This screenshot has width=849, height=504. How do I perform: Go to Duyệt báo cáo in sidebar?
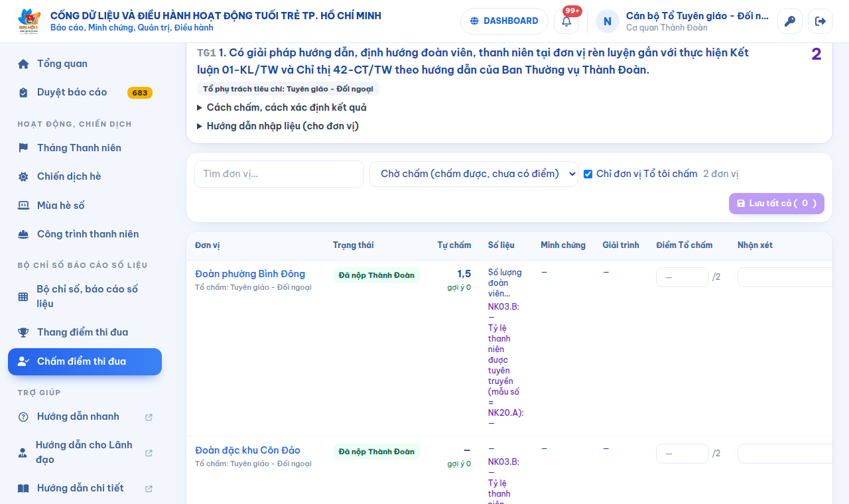pos(85,92)
